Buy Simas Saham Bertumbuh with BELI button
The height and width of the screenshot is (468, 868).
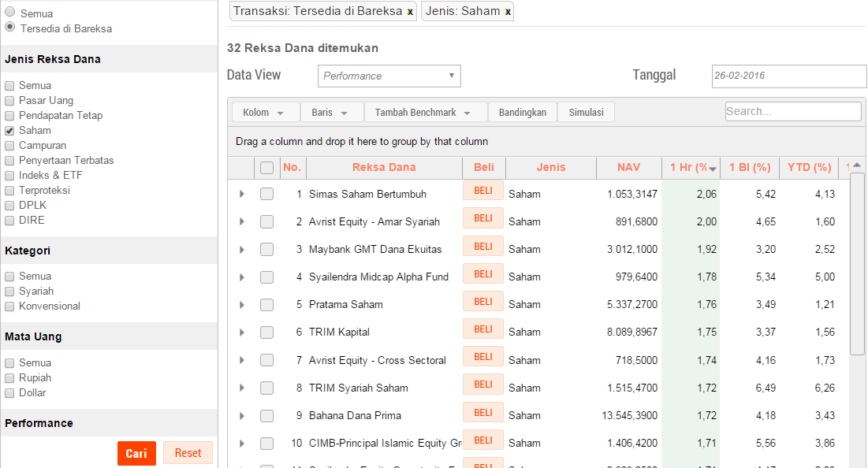point(482,191)
